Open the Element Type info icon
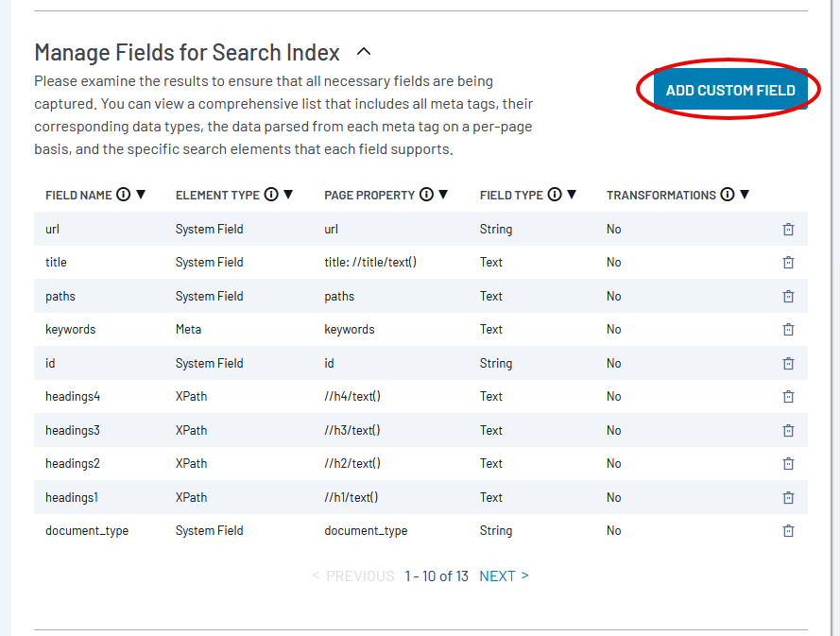Image resolution: width=840 pixels, height=636 pixels. pos(271,195)
